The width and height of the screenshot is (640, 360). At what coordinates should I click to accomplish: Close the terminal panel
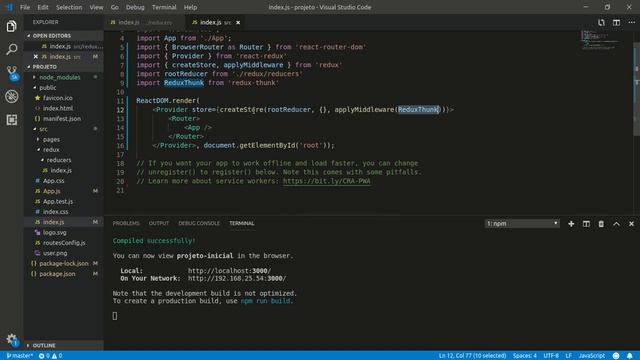click(631, 224)
